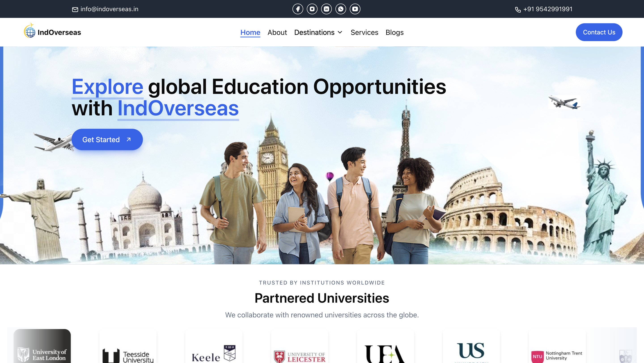Viewport: 644px width, 363px height.
Task: Navigate to Services
Action: [x=364, y=32]
